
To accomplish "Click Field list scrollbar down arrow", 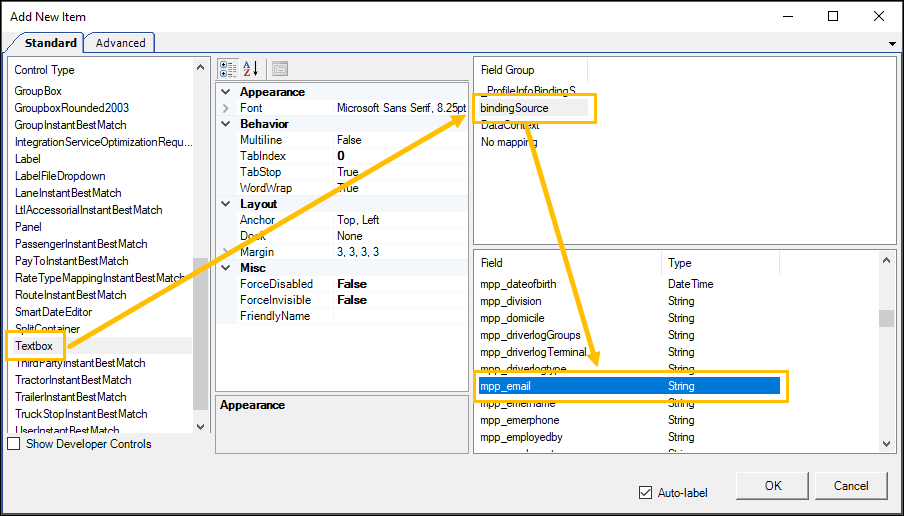I will [886, 444].
